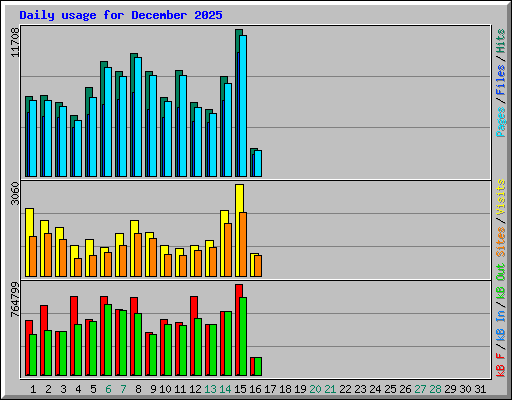The image size is (512, 400).
Task: Click the 'kB Out' legend label
Action: tap(501, 282)
